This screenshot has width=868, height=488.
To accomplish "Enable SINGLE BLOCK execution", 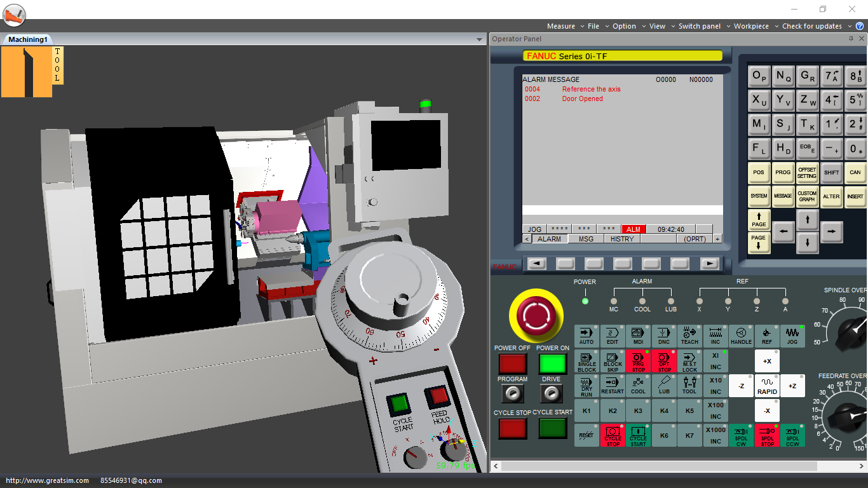I will click(x=586, y=361).
